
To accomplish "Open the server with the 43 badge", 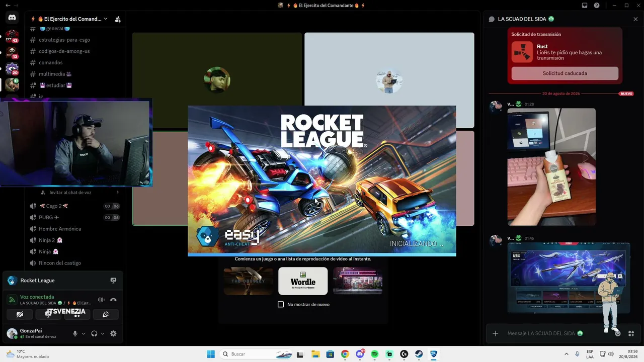I will [x=12, y=36].
